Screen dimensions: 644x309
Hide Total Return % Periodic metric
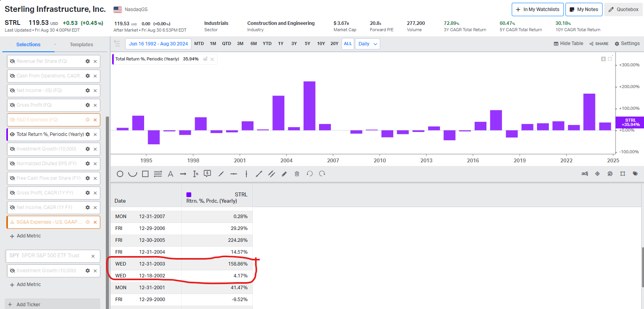[12, 134]
